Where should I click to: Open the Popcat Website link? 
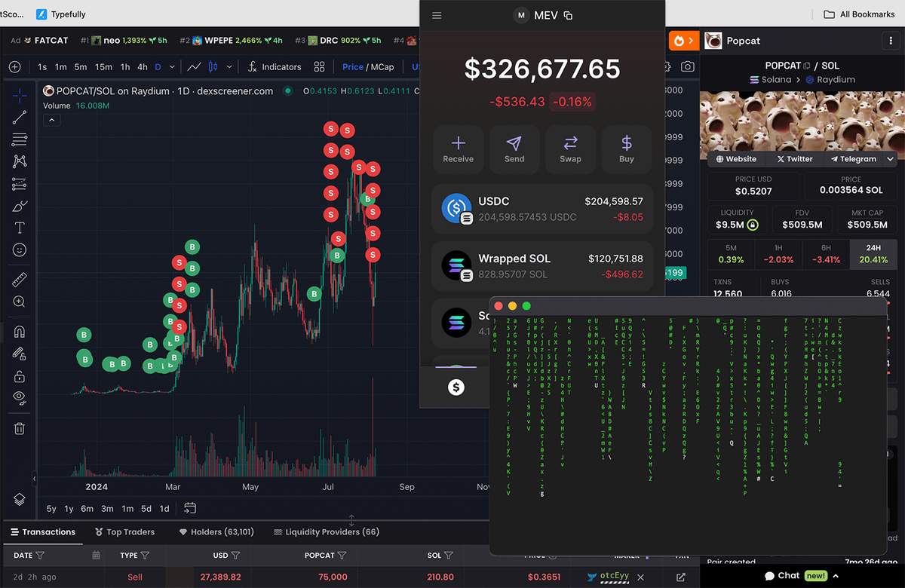(736, 159)
